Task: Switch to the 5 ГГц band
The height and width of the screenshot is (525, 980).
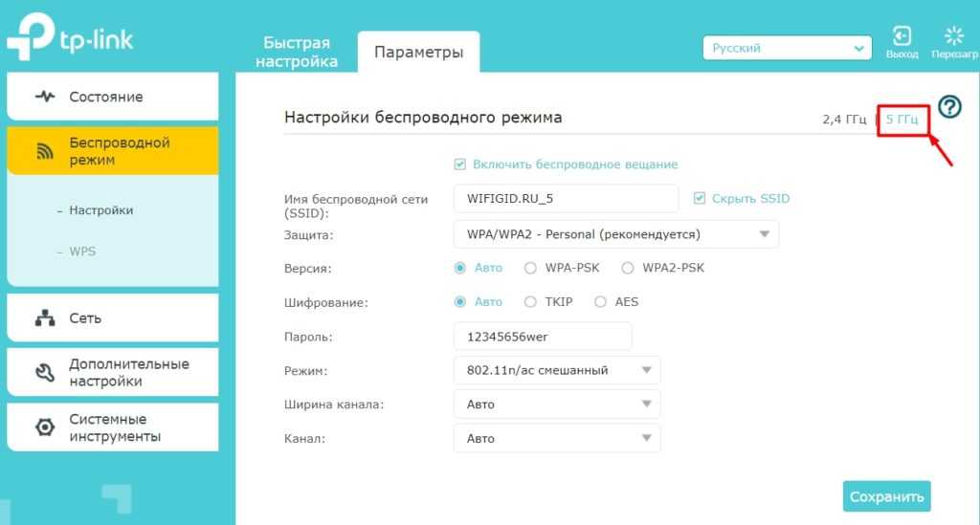Action: pyautogui.click(x=902, y=120)
